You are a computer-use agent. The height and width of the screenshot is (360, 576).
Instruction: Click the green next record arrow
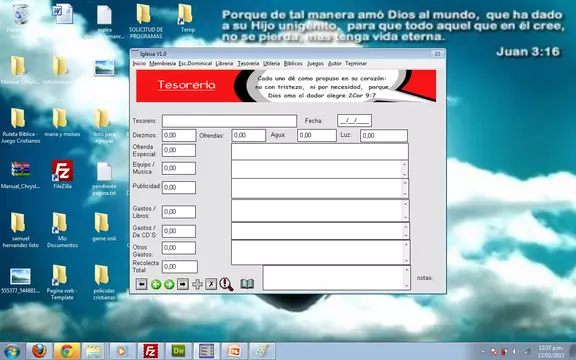(169, 284)
